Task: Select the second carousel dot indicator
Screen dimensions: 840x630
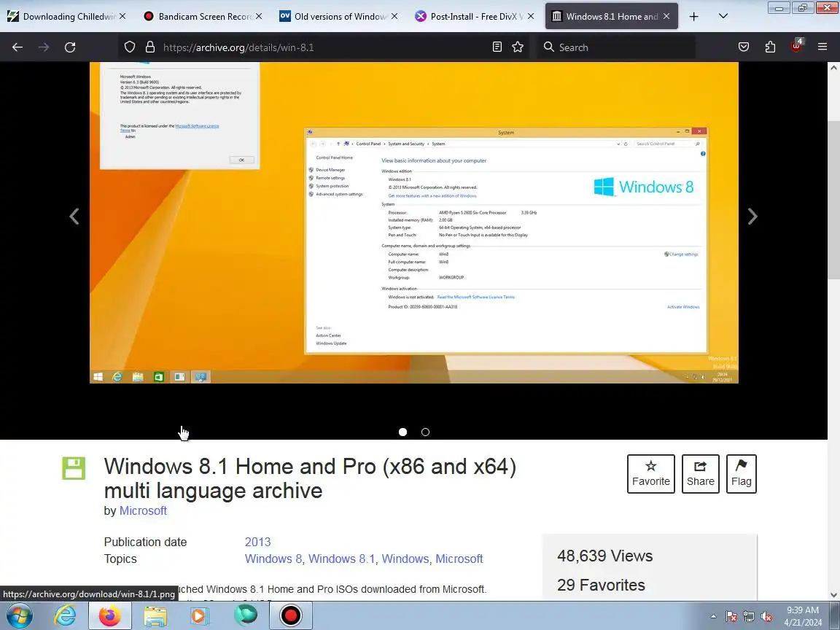Action: coord(425,432)
